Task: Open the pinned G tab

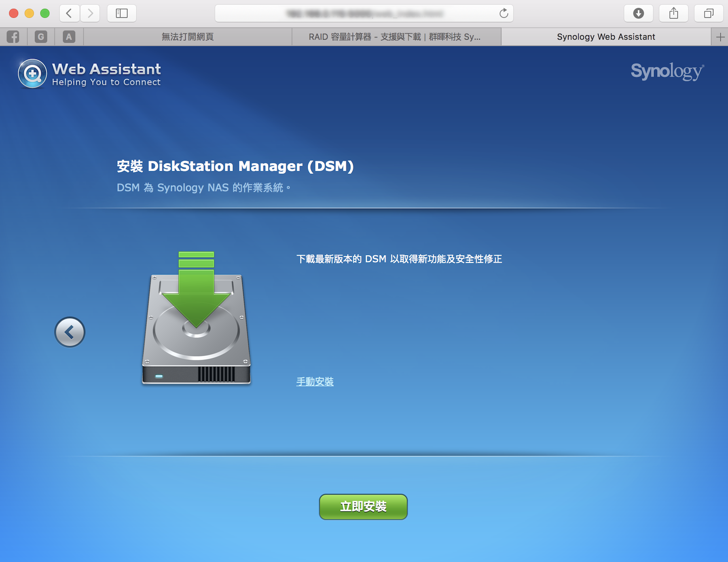Action: [x=41, y=37]
